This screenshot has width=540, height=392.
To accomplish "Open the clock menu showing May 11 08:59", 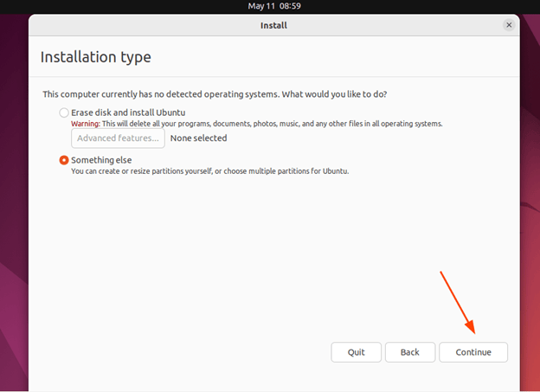I will [x=273, y=6].
